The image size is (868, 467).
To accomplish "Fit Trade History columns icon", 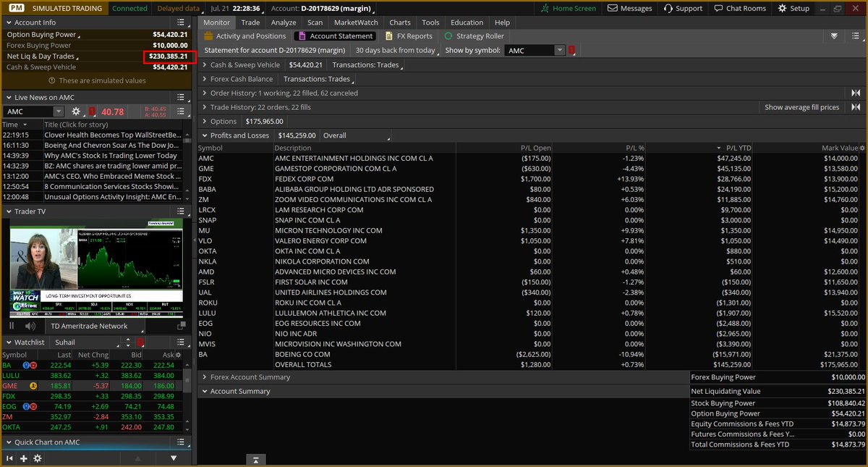I will pos(856,107).
